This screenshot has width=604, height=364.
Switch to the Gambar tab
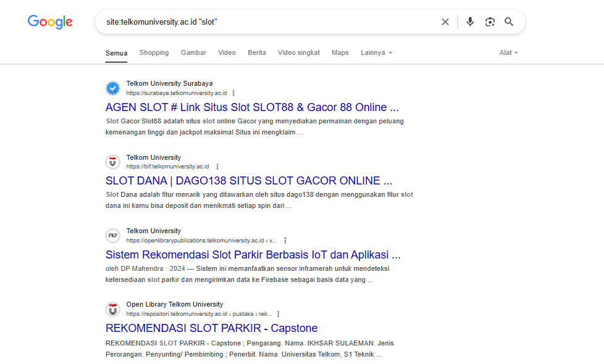pyautogui.click(x=193, y=52)
